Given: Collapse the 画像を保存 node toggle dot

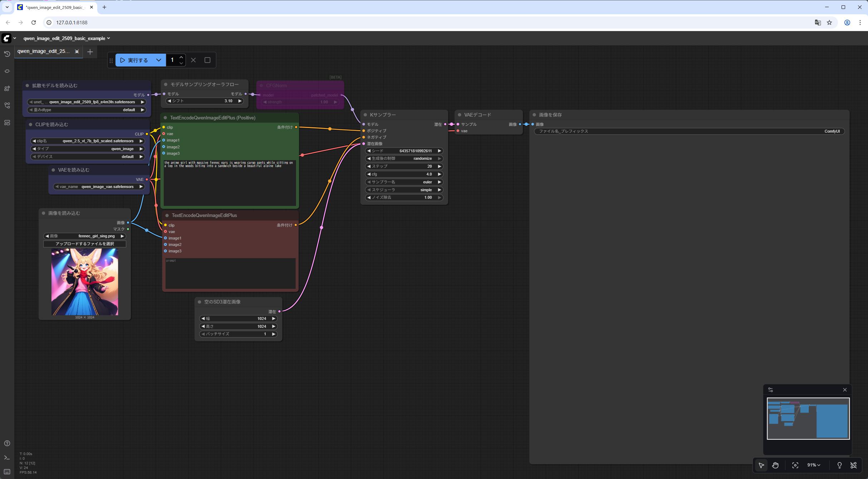Looking at the screenshot, I should [534, 115].
